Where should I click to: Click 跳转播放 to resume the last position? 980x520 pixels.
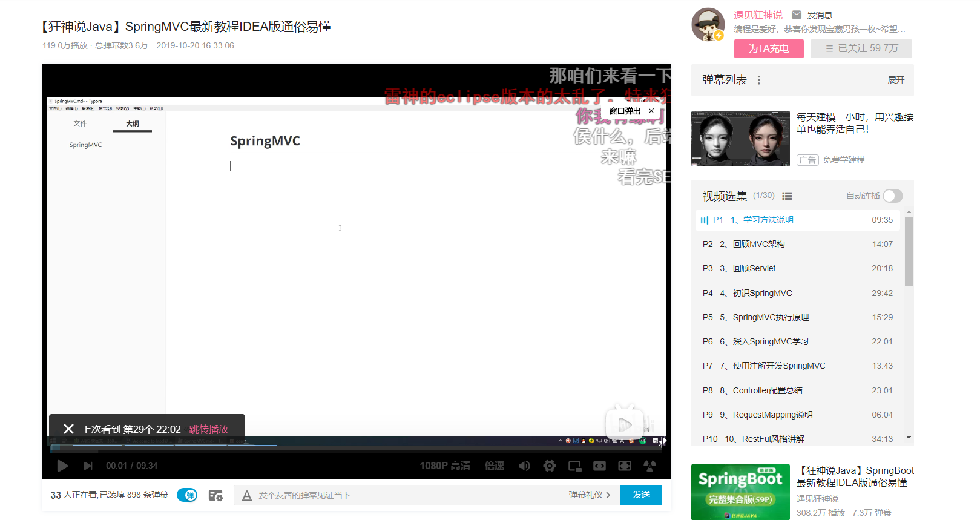click(x=209, y=429)
